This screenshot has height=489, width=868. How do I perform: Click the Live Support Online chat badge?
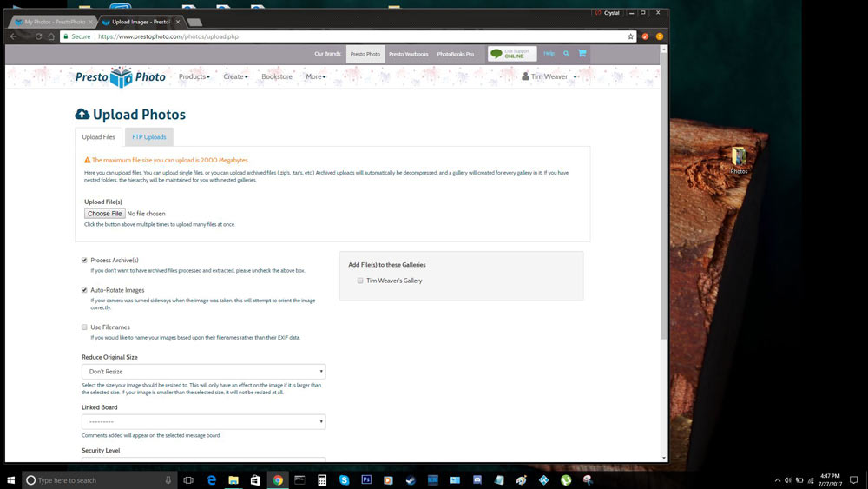coord(512,54)
